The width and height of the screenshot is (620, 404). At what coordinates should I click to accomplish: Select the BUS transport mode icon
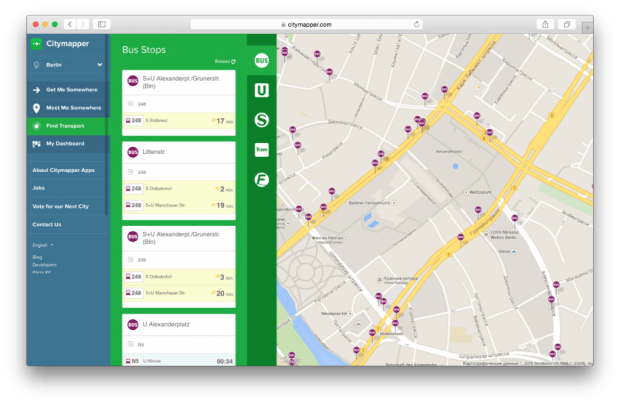coord(261,61)
